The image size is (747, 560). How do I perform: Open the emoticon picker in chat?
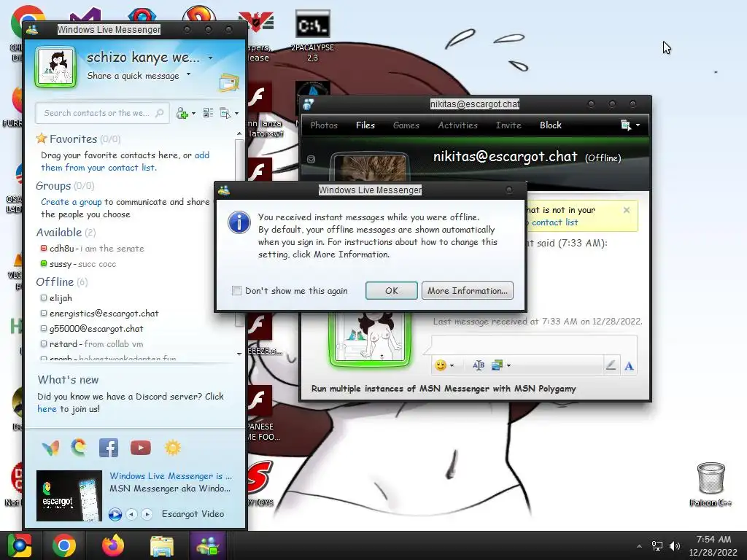click(x=441, y=365)
